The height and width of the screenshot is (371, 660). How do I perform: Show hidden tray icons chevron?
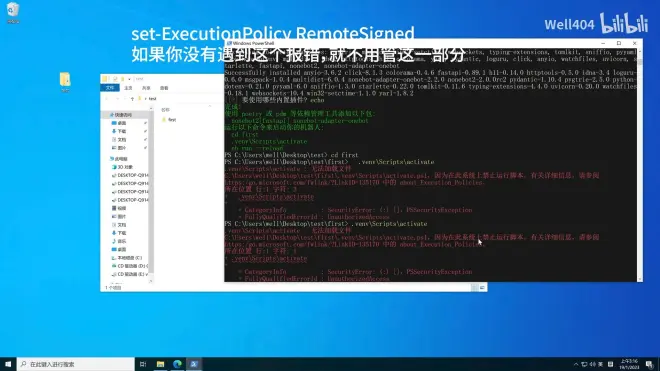576,364
